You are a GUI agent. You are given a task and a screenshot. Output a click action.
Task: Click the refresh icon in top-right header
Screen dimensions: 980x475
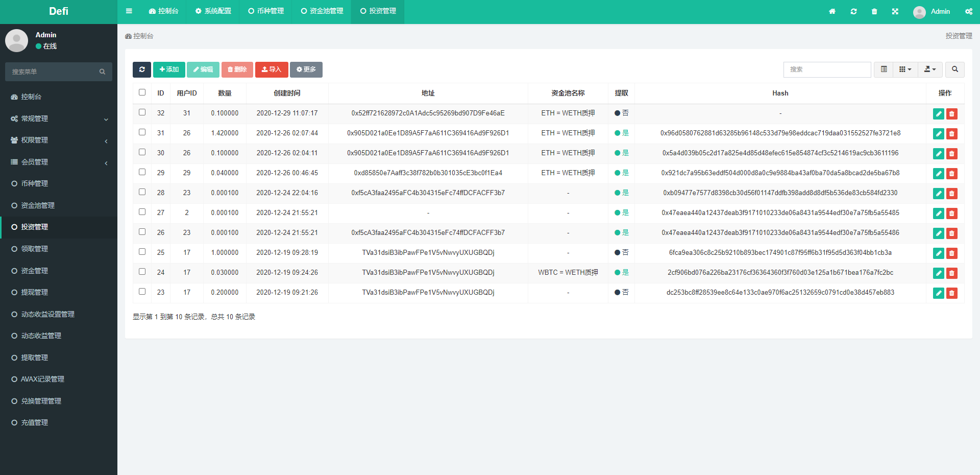(x=853, y=11)
